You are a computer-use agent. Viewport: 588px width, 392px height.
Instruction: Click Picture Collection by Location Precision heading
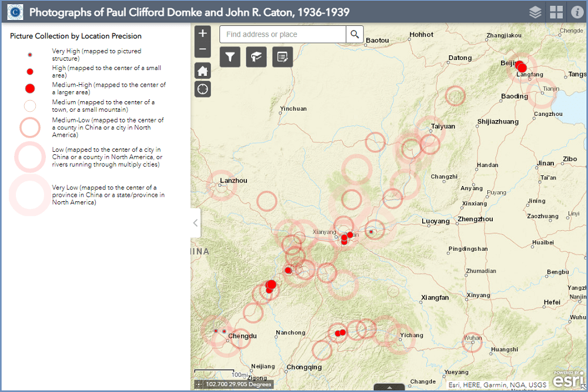click(76, 36)
